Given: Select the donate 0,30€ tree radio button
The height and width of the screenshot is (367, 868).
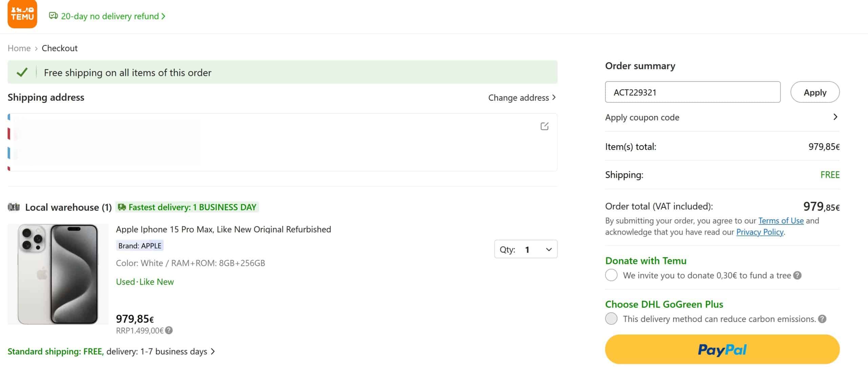Looking at the screenshot, I should (611, 275).
